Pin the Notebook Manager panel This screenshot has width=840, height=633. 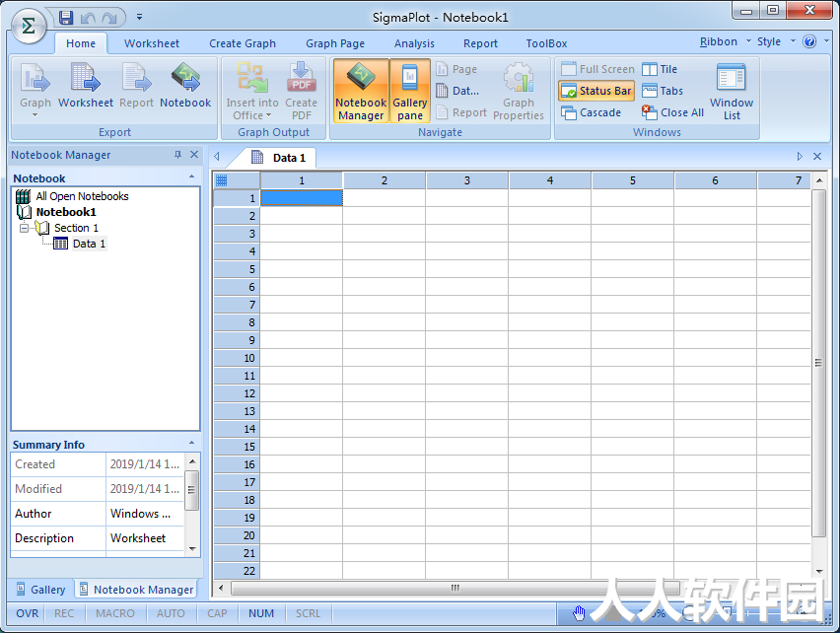[x=177, y=155]
